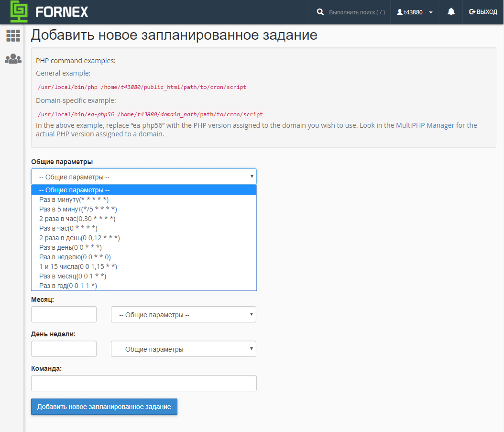Screen dimensions: 504x432
Task: Open the notifications bell icon
Action: [451, 12]
